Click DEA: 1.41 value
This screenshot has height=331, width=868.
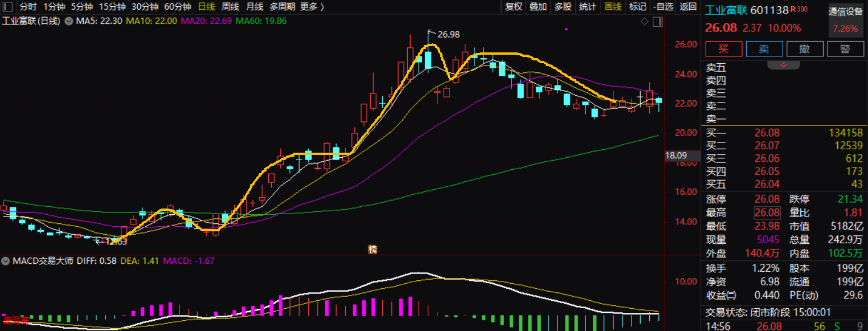click(138, 261)
